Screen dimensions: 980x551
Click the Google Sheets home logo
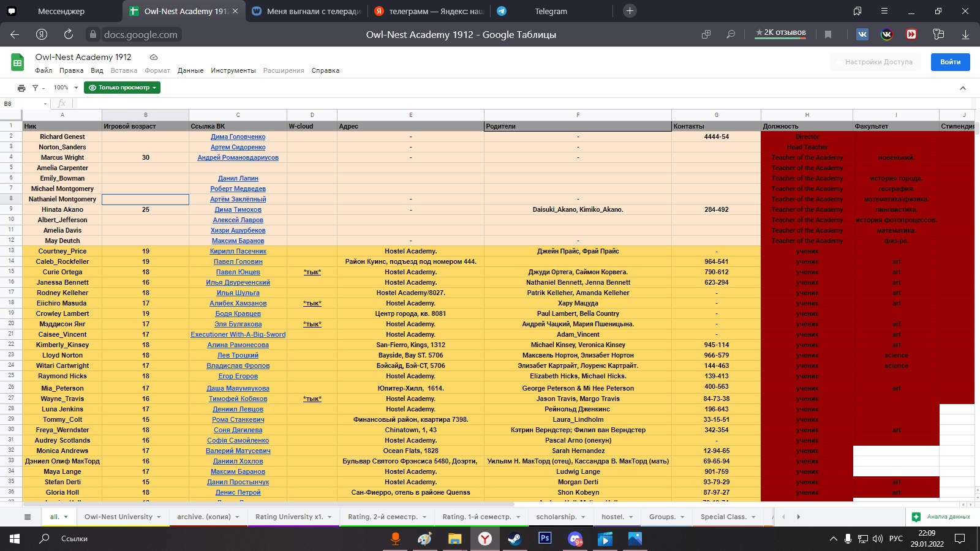pos(18,62)
